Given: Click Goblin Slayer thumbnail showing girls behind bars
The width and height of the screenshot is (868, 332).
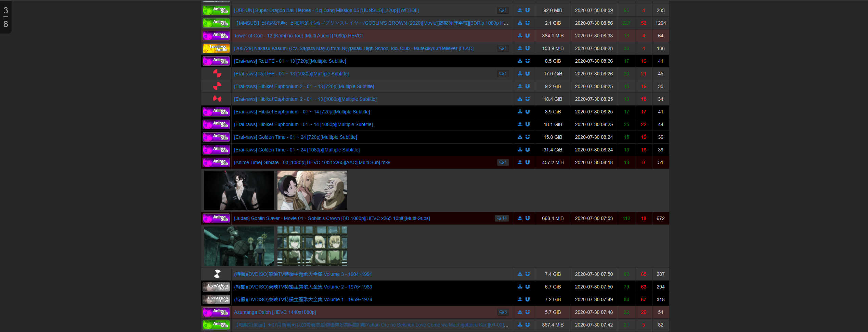Looking at the screenshot, I should point(312,246).
